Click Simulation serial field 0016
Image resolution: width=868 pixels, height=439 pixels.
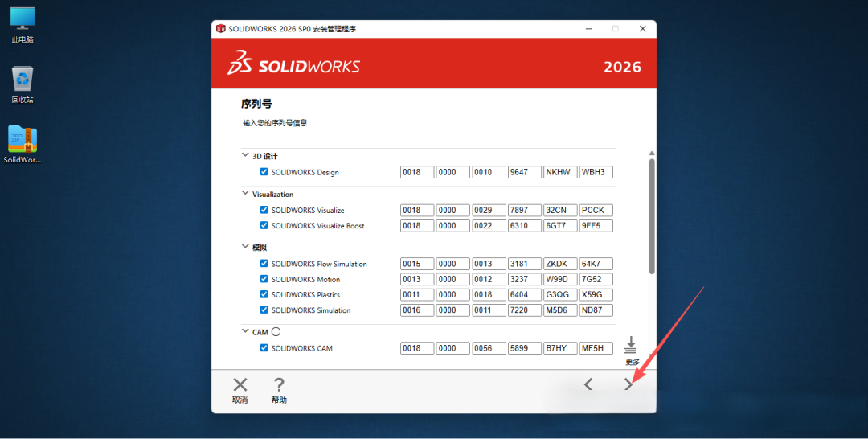(417, 310)
